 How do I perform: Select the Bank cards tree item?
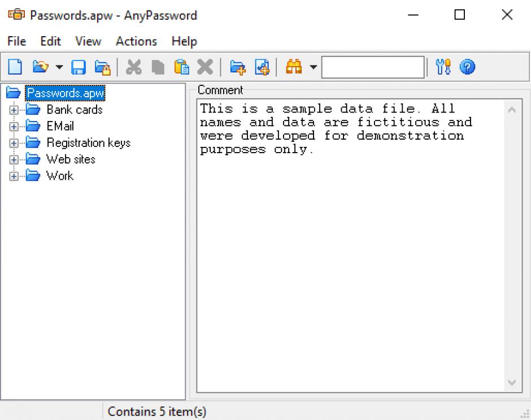point(75,110)
